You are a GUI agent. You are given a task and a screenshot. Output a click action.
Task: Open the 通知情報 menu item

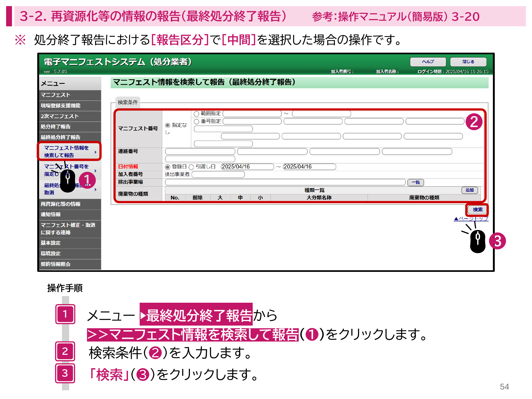point(70,214)
